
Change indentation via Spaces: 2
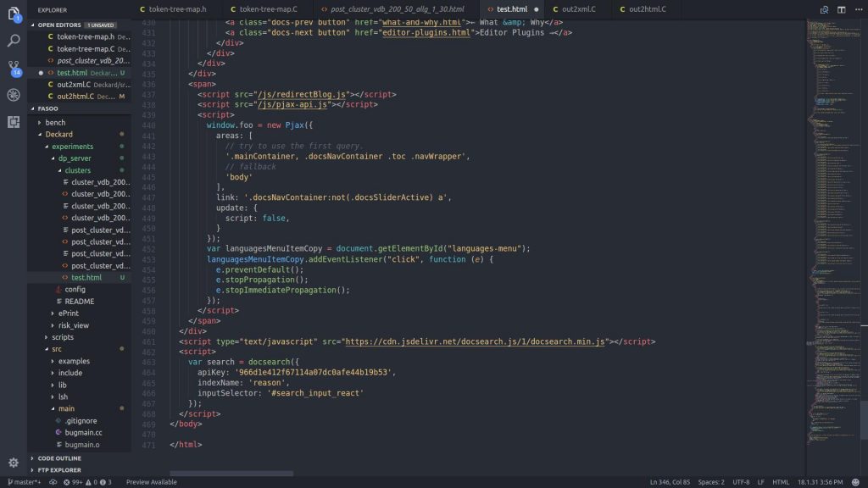pos(711,482)
